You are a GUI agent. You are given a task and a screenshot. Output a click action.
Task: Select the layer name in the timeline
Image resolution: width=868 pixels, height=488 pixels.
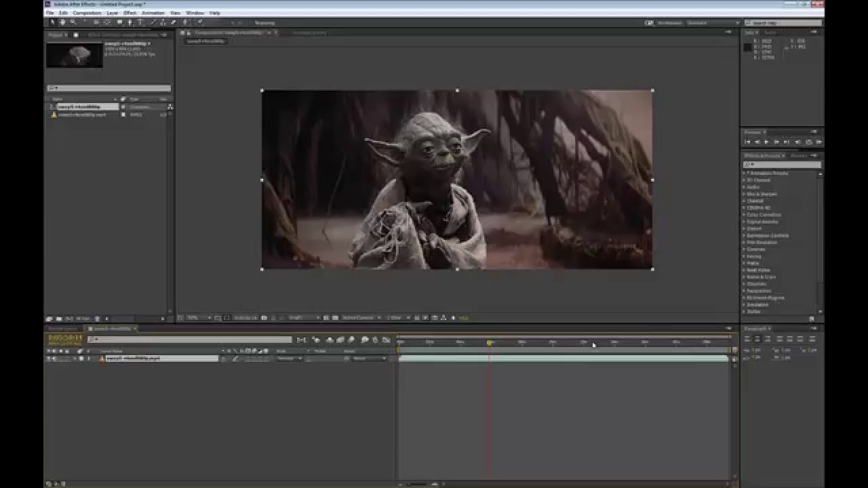click(x=162, y=359)
